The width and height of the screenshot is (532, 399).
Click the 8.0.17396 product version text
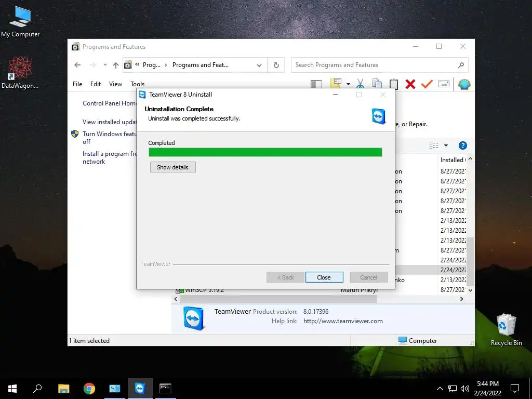[x=316, y=312]
